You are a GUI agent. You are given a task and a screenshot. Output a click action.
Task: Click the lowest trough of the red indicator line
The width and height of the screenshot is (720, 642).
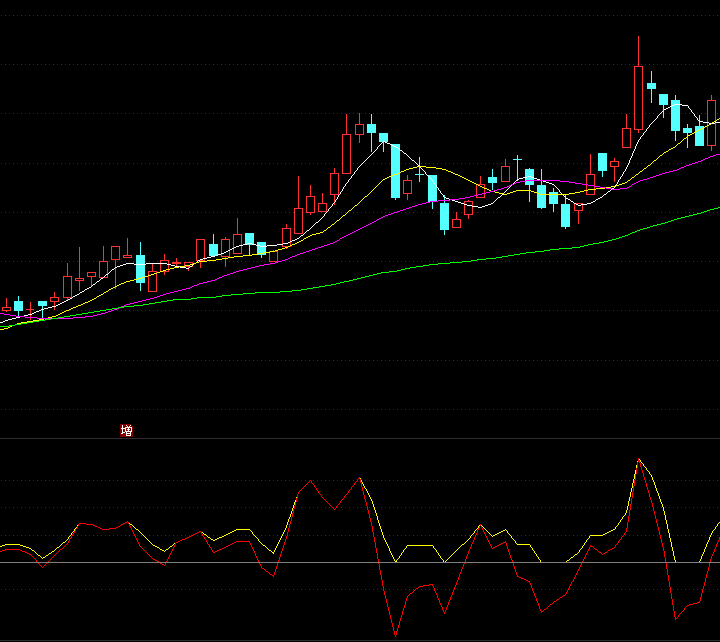pos(395,636)
